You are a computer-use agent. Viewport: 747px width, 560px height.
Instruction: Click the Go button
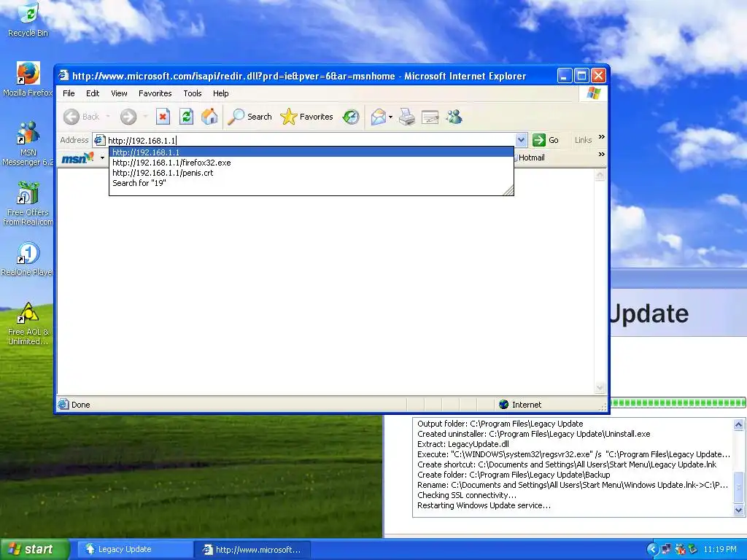546,140
